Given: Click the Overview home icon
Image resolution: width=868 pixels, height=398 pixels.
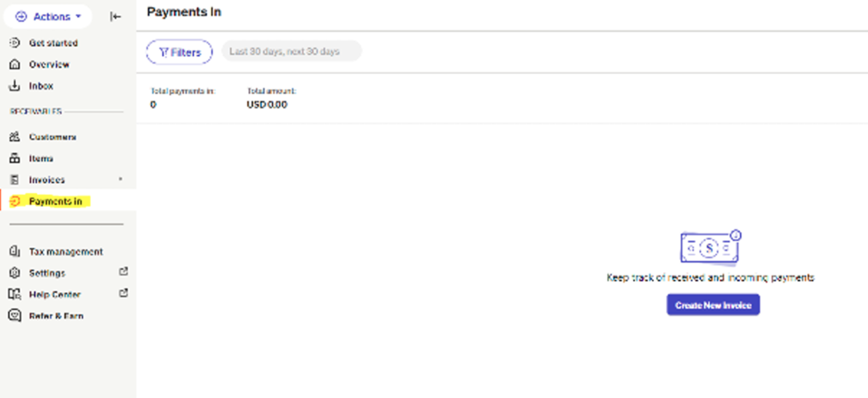Looking at the screenshot, I should tap(14, 64).
